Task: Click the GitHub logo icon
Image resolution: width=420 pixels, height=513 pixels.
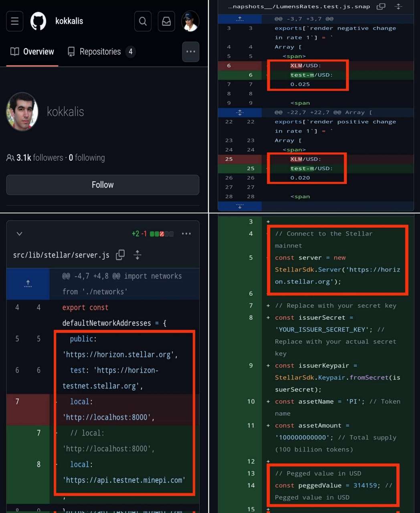Action: (38, 21)
